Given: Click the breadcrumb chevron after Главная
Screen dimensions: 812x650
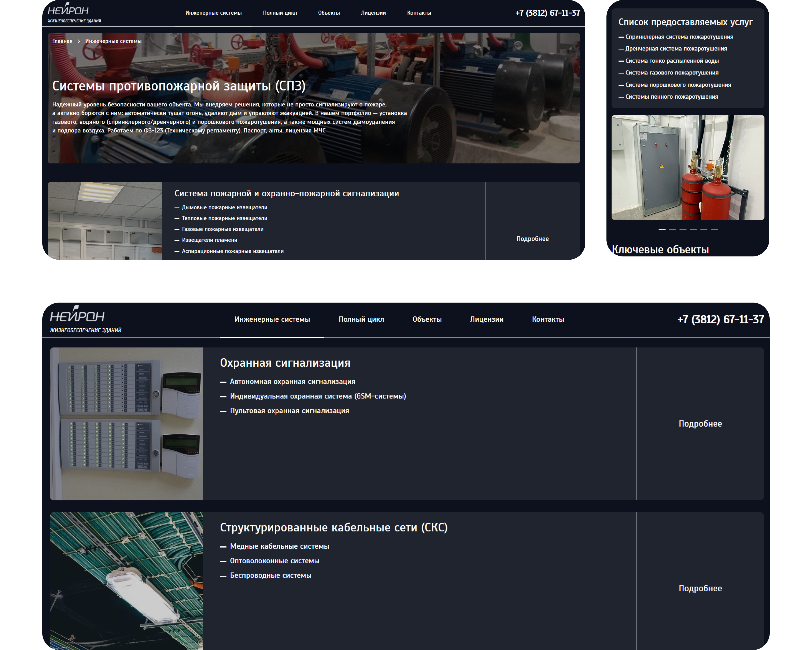Looking at the screenshot, I should pyautogui.click(x=79, y=41).
